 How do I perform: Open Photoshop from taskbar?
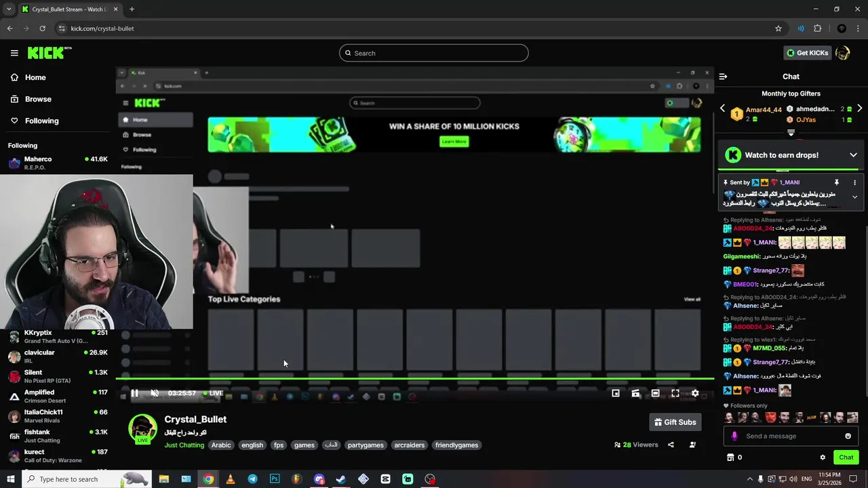tap(275, 479)
